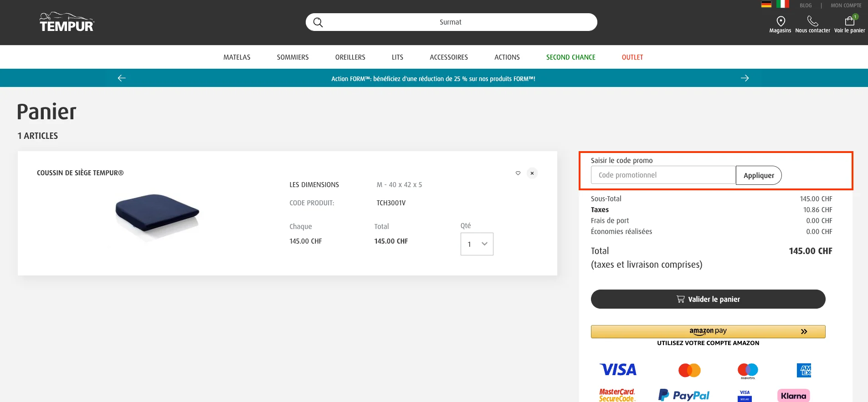The image size is (868, 402).
Task: Click the Taxes amount 10.86 CHF
Action: pos(817,210)
